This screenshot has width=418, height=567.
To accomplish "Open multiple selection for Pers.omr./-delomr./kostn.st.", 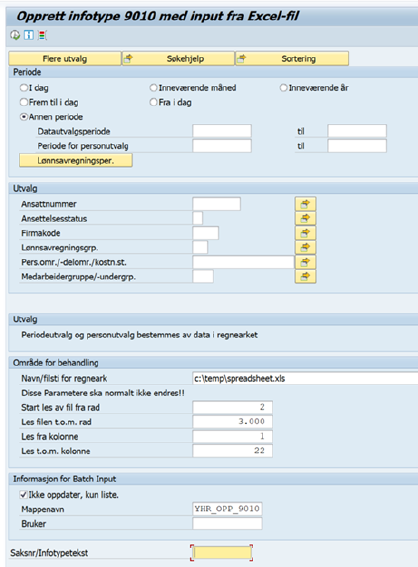I will tap(305, 262).
